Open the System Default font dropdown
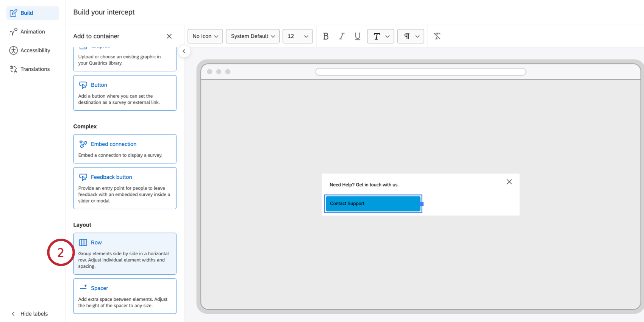 click(x=253, y=36)
